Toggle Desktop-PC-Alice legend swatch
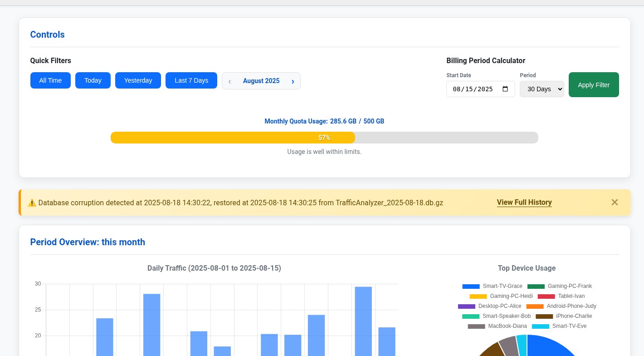Viewport: 644px width, 356px height. pos(466,307)
